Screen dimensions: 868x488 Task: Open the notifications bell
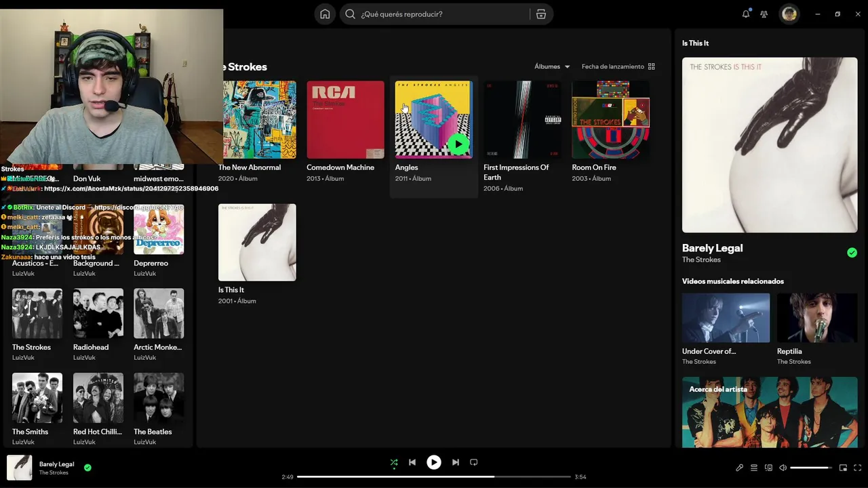point(746,14)
